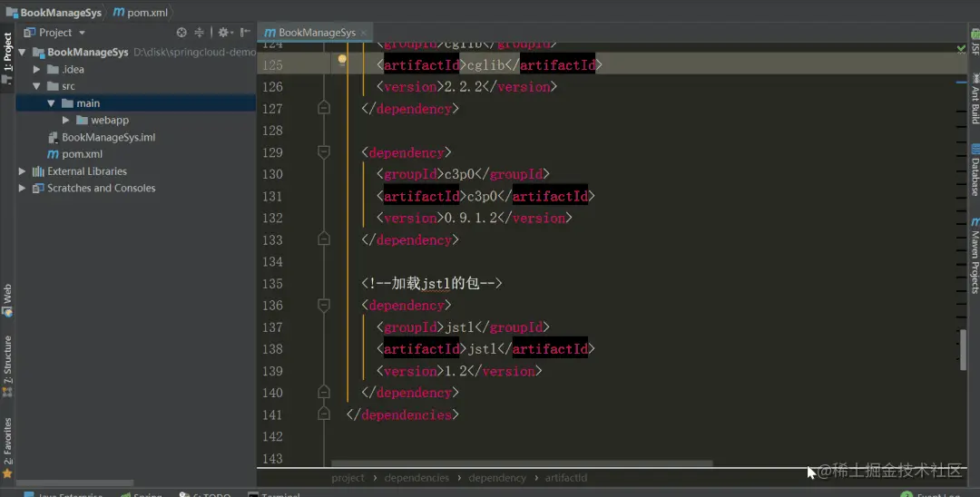Click the editor vertical scrollbar thumb
Image resolution: width=980 pixels, height=497 pixels.
click(x=963, y=351)
